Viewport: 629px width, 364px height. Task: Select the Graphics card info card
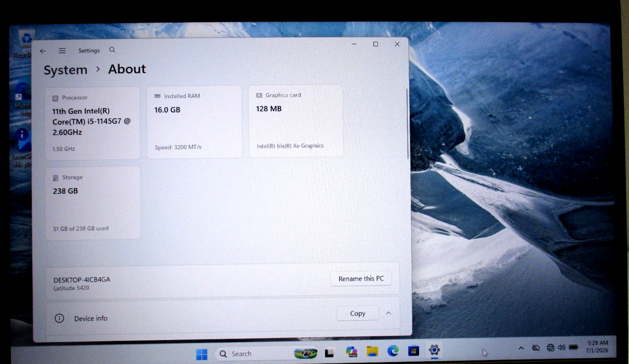point(296,121)
